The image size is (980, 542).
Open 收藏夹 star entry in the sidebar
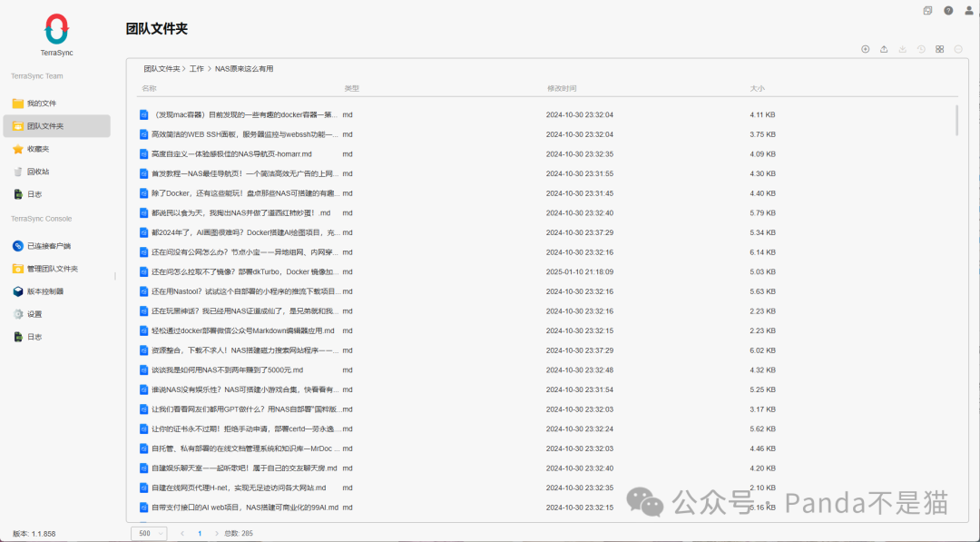click(57, 149)
